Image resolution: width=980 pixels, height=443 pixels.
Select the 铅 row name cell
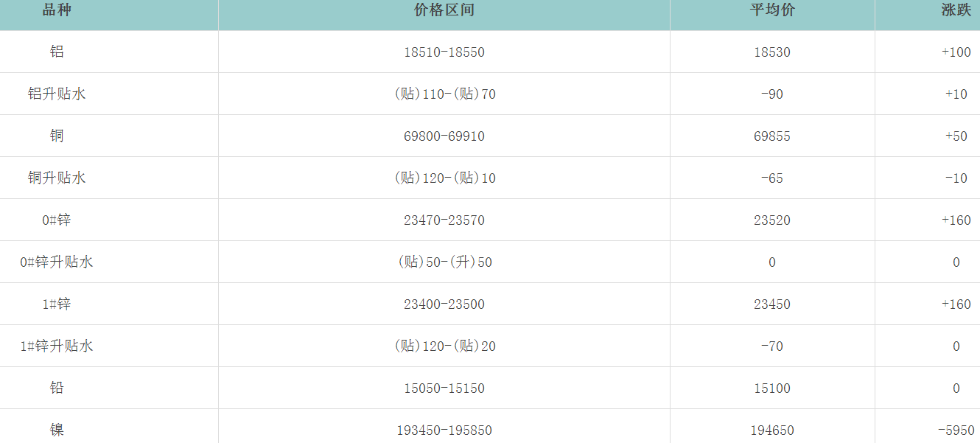(57, 388)
